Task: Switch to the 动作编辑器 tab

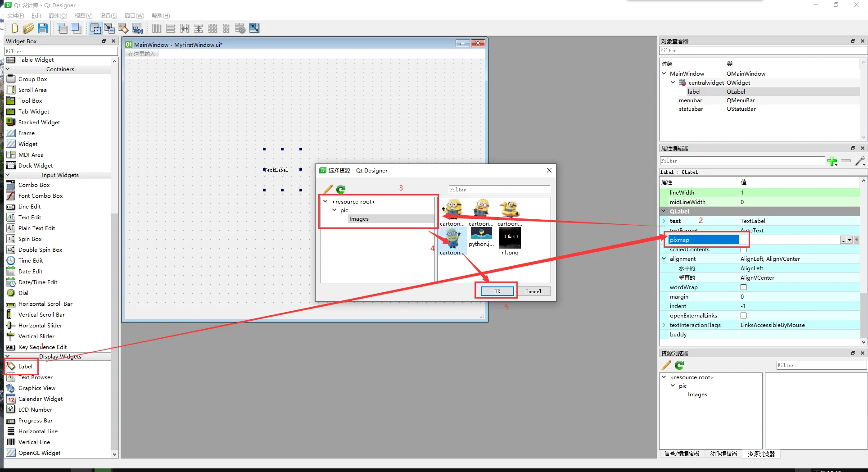Action: coord(723,454)
